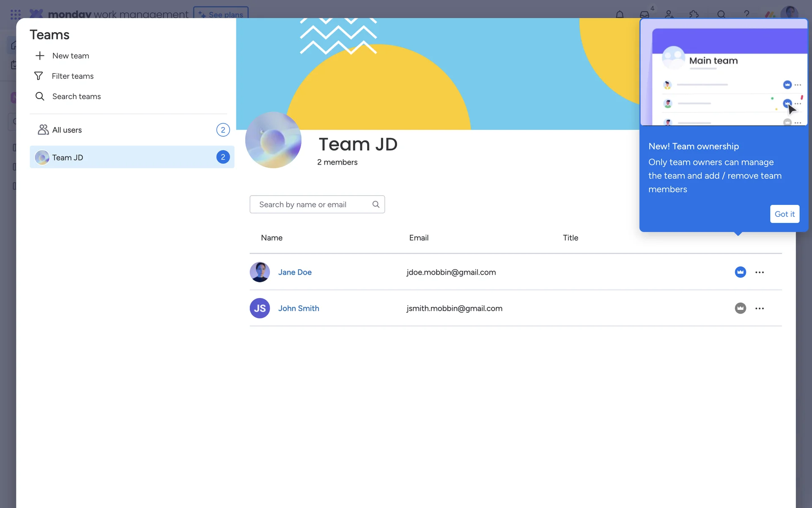This screenshot has height=508, width=812.
Task: Select Team JD in the sidebar
Action: 68,157
